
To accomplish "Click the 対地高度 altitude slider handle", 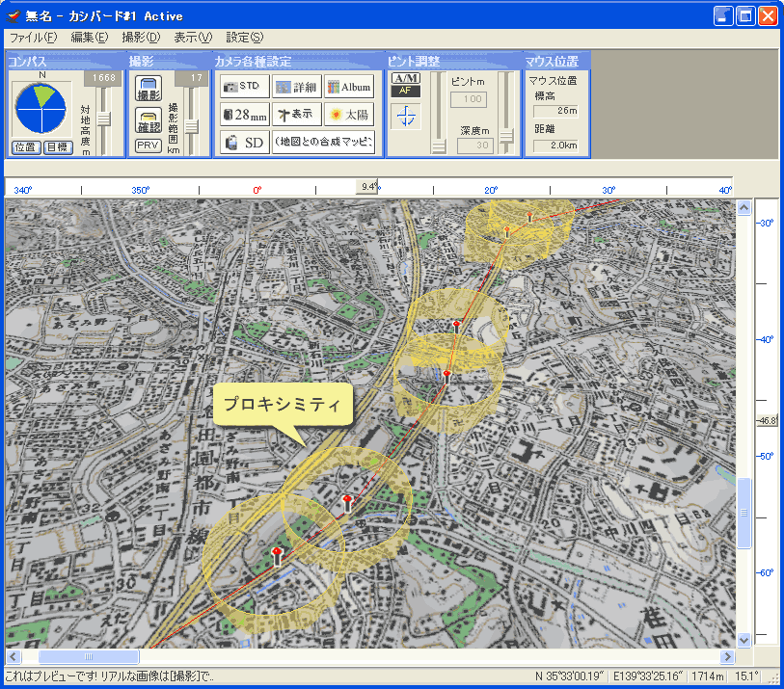I will (104, 119).
